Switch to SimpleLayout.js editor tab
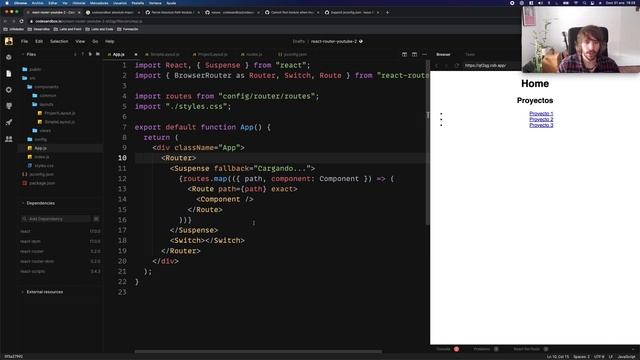Viewport: 640px width, 360px height. click(162, 54)
